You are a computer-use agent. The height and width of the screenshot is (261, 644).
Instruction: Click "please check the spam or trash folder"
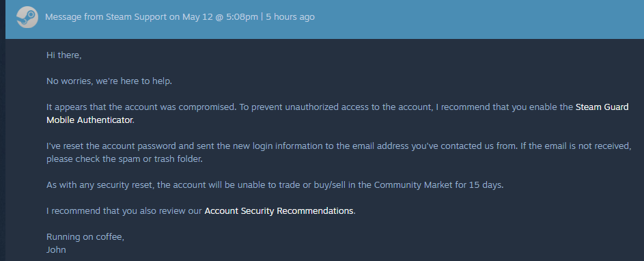pos(124,159)
